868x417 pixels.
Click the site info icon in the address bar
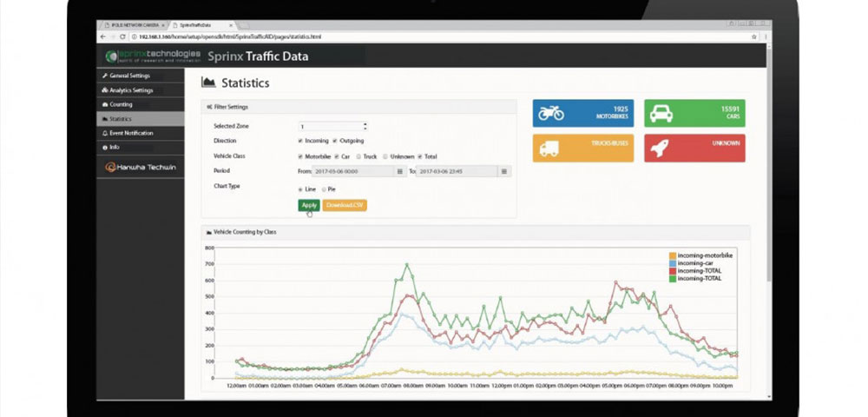[x=134, y=36]
